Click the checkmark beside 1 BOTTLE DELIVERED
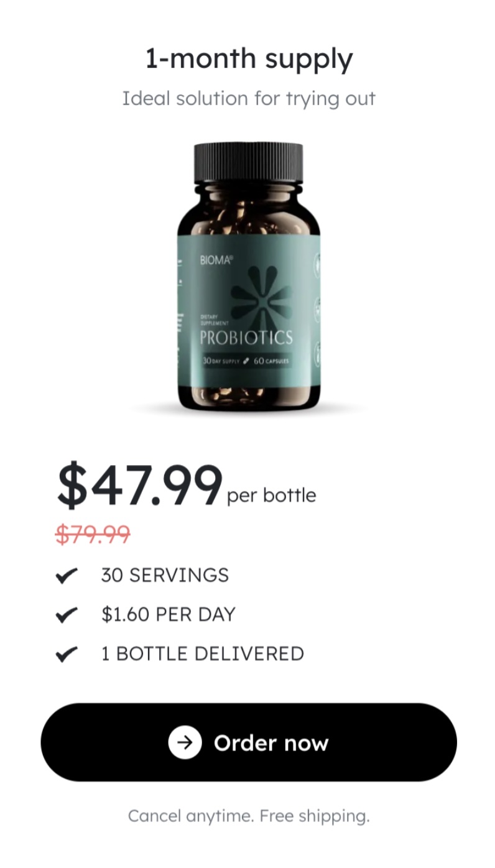 point(67,654)
